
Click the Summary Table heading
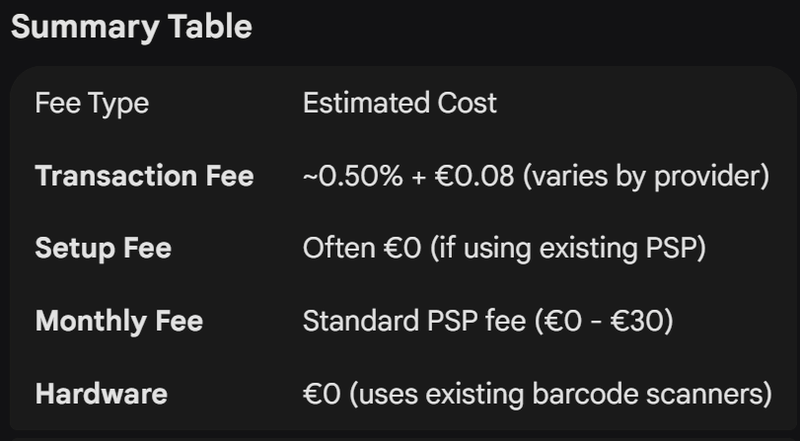131,27
